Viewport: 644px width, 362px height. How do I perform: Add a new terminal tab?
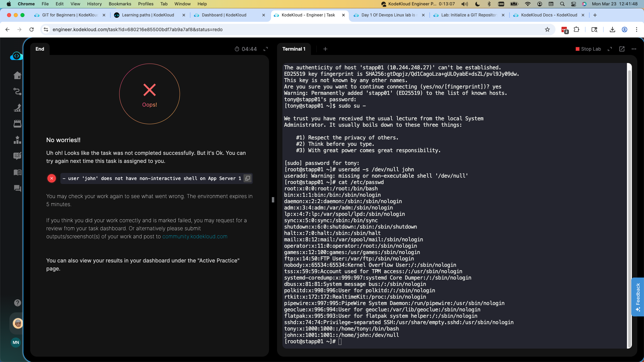pyautogui.click(x=325, y=49)
